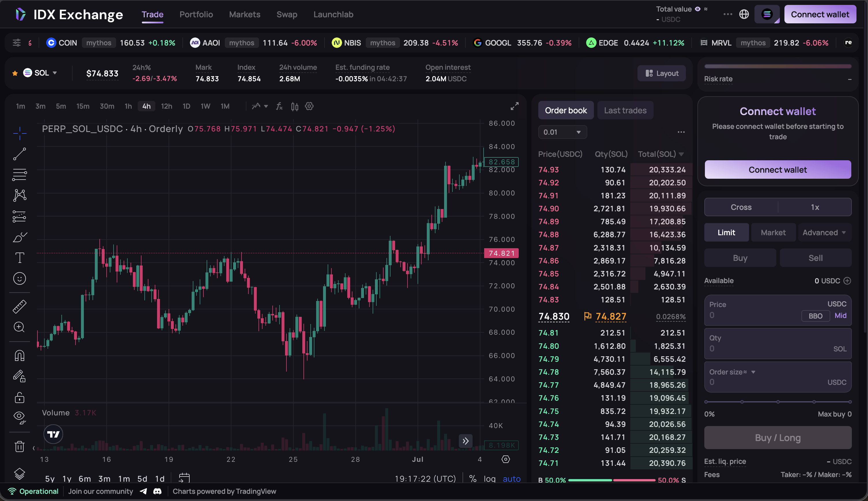This screenshot has height=501, width=868.
Task: Click the TradingView logo on chart
Action: (53, 434)
